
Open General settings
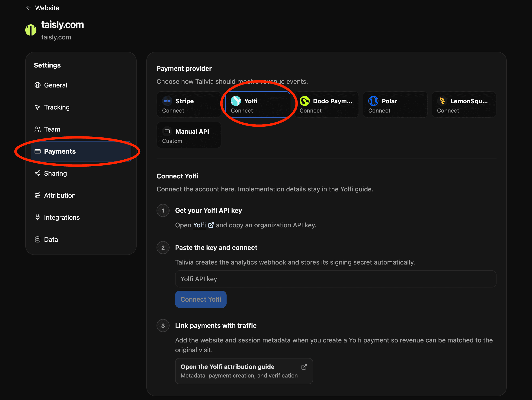81,85
